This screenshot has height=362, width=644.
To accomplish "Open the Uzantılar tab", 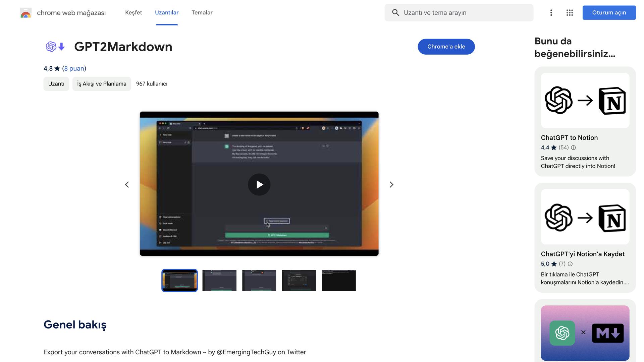I will [167, 13].
